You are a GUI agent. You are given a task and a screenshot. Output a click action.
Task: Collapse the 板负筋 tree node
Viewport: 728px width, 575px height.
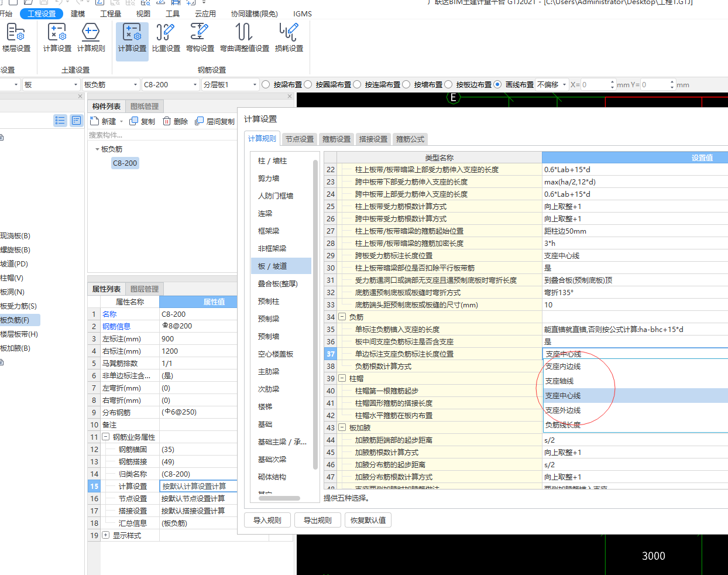tap(97, 149)
